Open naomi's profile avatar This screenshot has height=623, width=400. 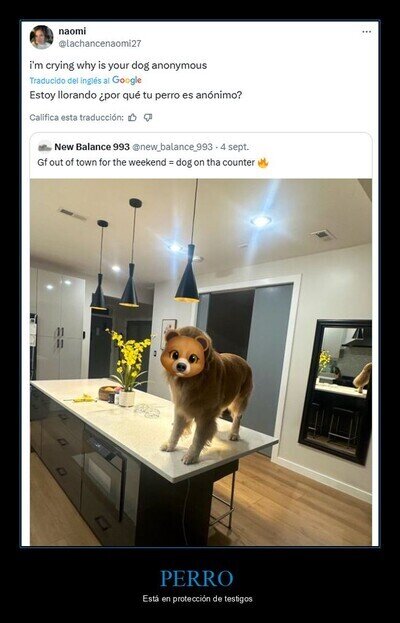click(x=41, y=37)
